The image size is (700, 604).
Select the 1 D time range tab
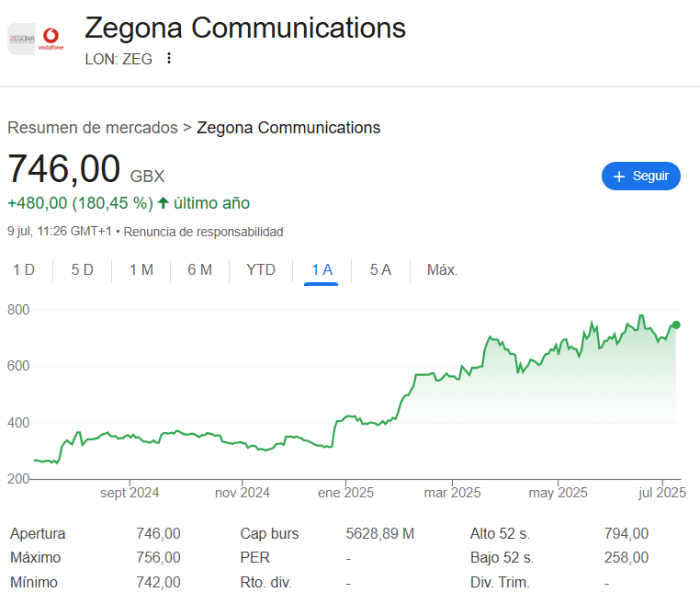point(24,269)
